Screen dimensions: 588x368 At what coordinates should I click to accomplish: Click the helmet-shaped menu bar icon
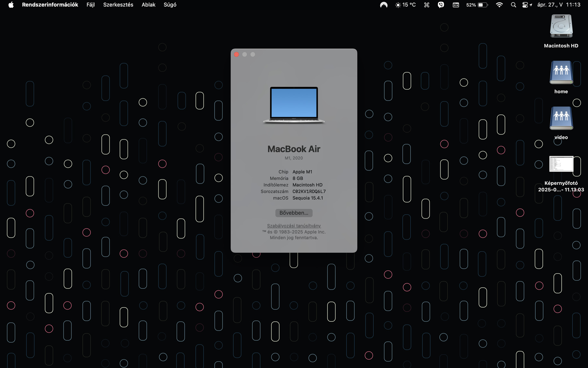point(384,5)
